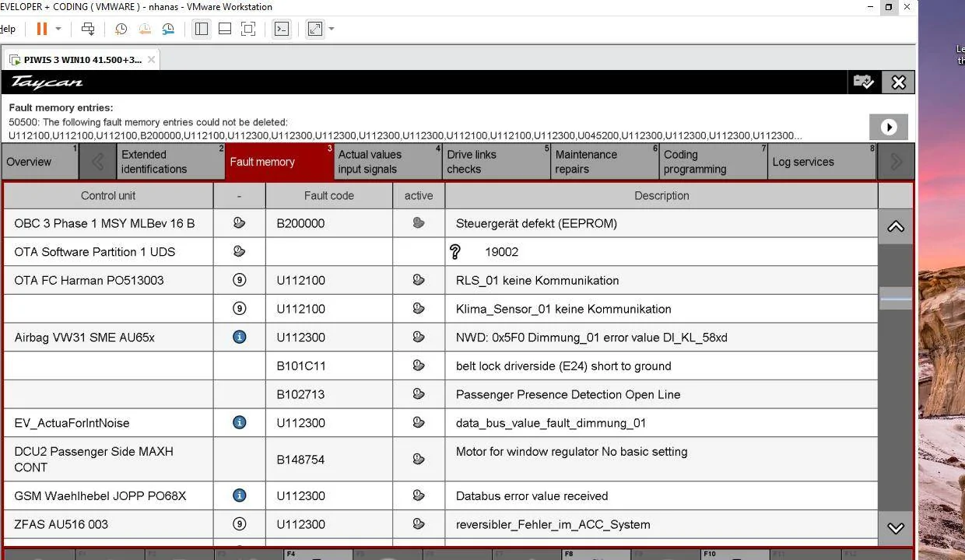Open the console view icon

coord(282,29)
